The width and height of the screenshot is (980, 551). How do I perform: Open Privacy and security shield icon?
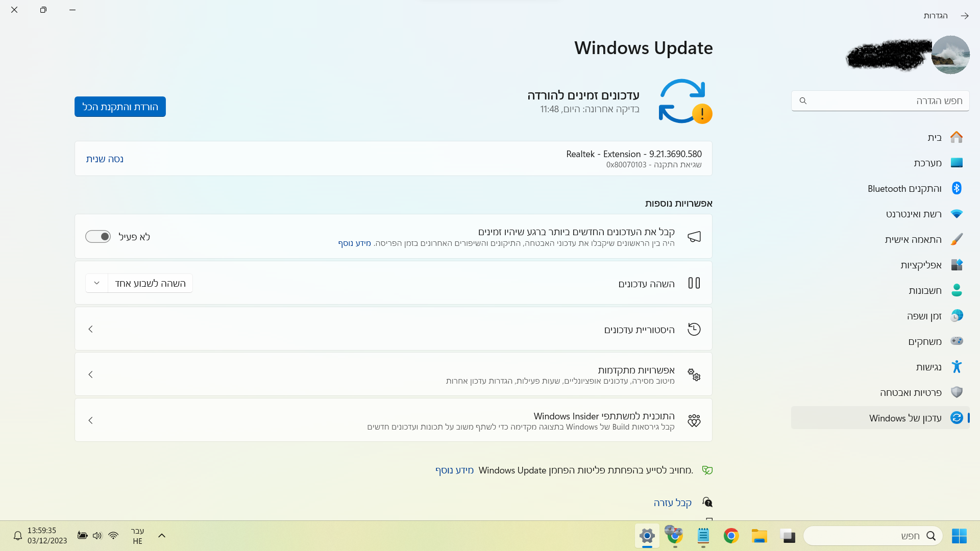957,392
